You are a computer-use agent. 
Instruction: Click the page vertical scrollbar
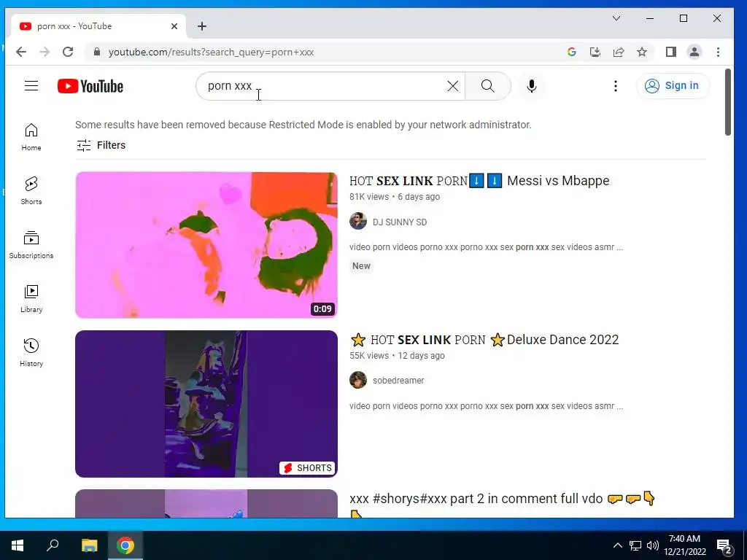point(727,102)
